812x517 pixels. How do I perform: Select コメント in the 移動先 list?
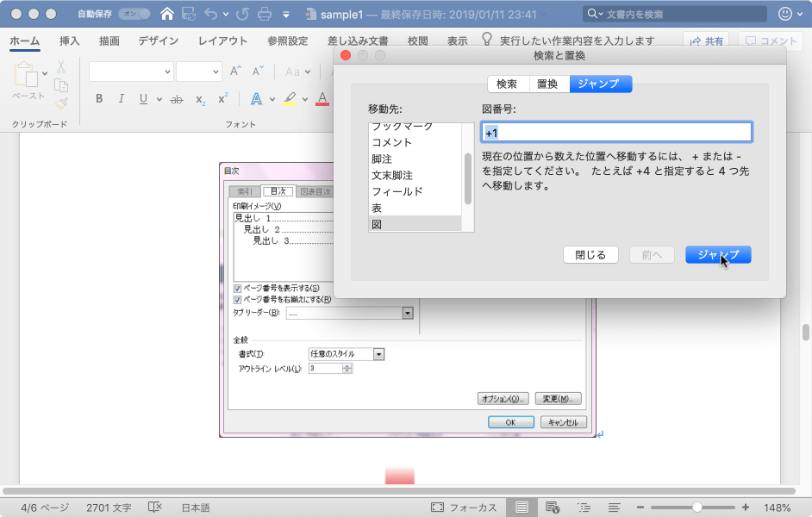pos(415,142)
